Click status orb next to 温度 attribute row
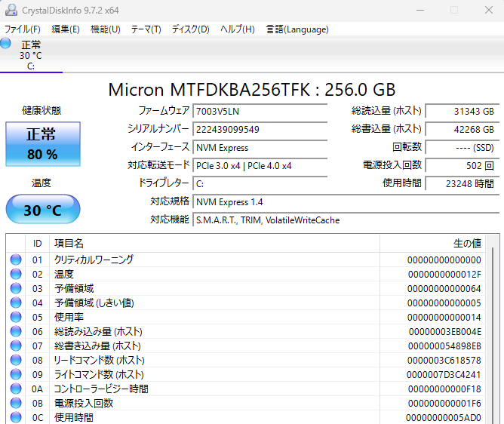Viewport: 504px width, 424px height. tap(16, 274)
